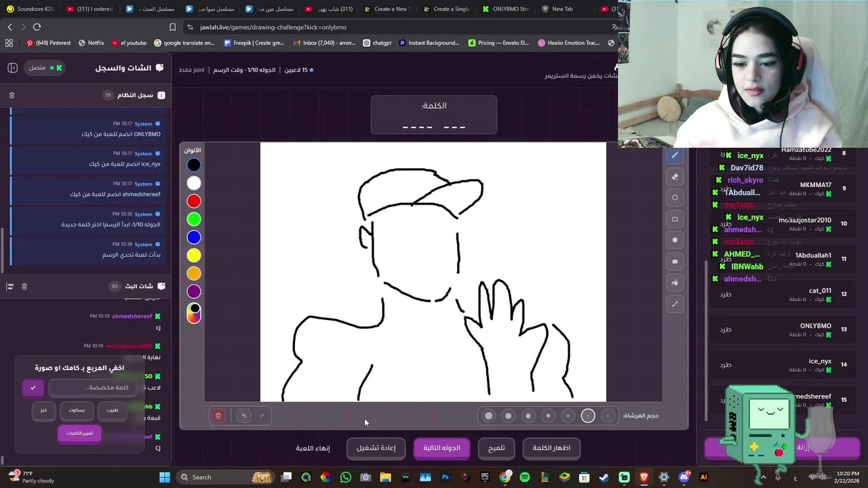This screenshot has height=488, width=868.
Task: Click the إنهاء اللعبة end game button
Action: [313, 448]
